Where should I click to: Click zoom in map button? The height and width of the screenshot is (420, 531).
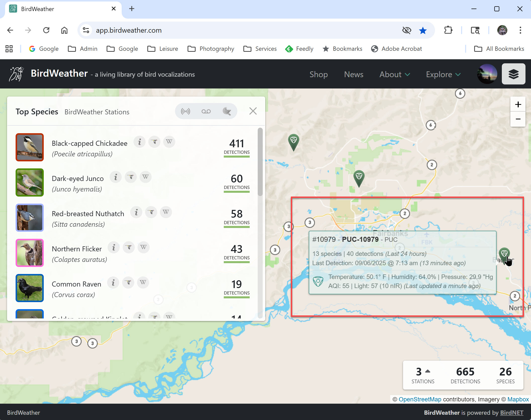coord(518,105)
